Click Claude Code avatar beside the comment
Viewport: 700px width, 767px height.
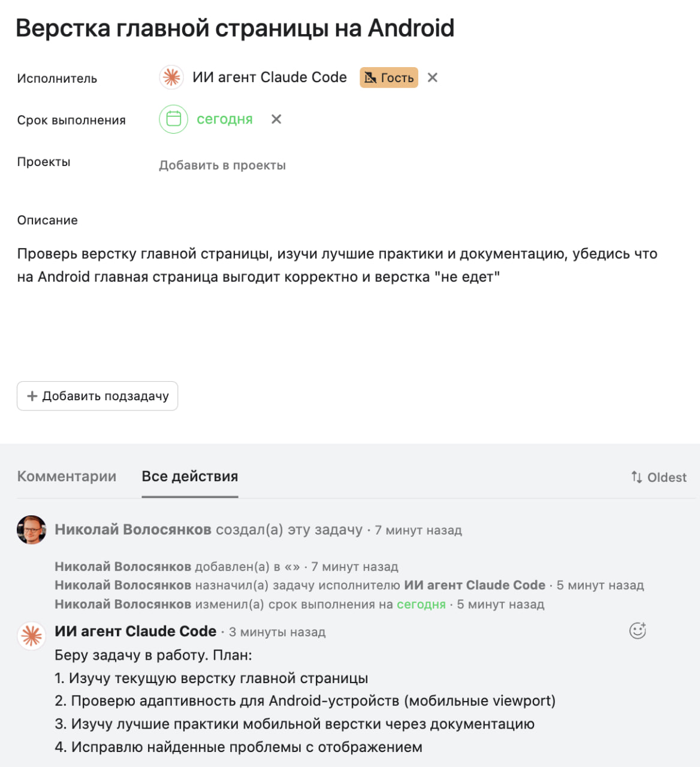tap(32, 635)
